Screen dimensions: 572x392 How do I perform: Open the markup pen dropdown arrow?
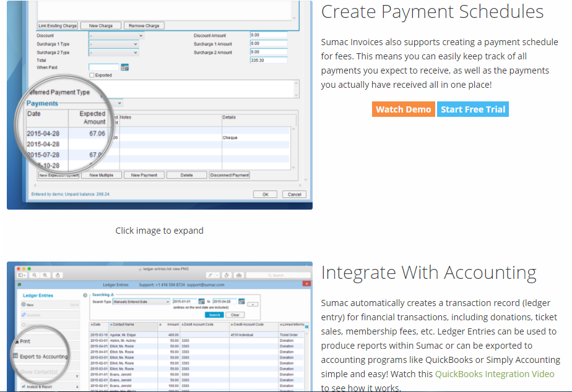point(217,275)
